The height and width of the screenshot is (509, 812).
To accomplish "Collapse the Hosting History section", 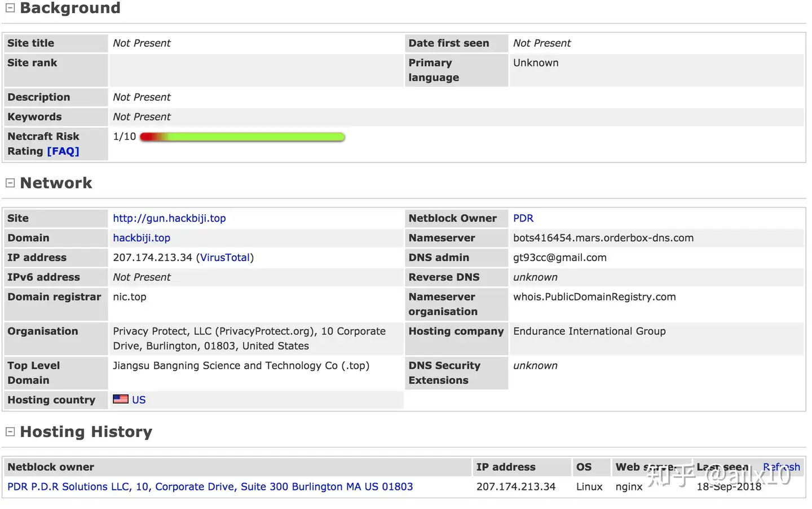I will 10,431.
